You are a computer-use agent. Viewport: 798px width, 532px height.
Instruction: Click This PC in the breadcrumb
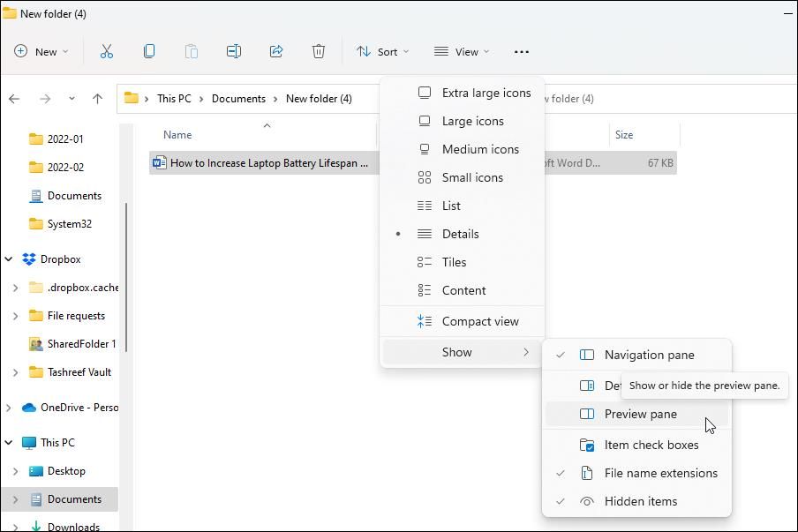pyautogui.click(x=174, y=99)
